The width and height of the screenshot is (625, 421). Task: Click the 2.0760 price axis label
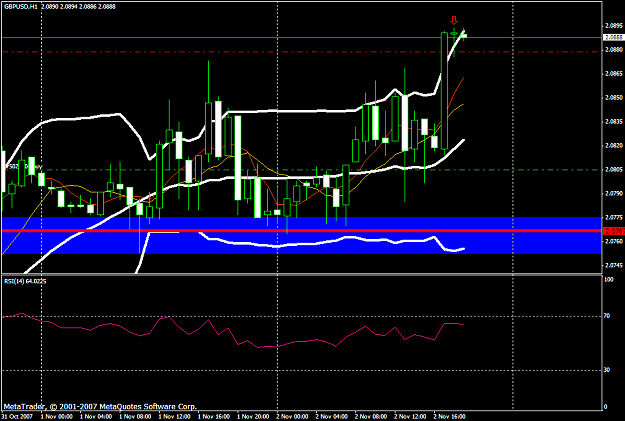point(613,242)
